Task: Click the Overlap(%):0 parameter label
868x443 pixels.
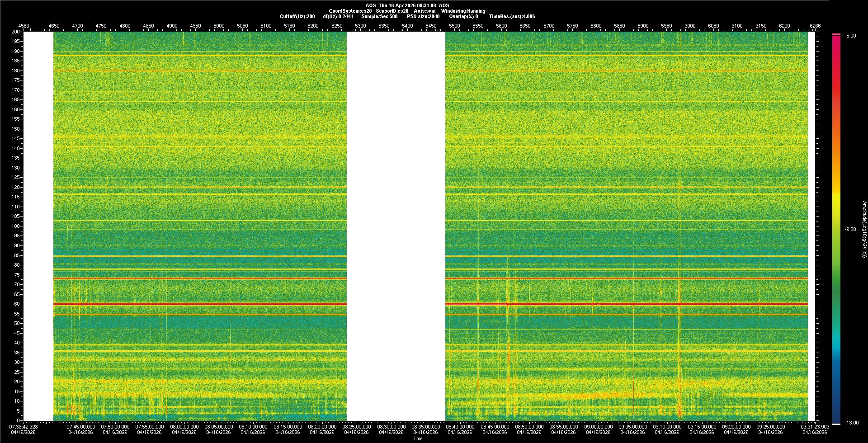Action: [463, 16]
